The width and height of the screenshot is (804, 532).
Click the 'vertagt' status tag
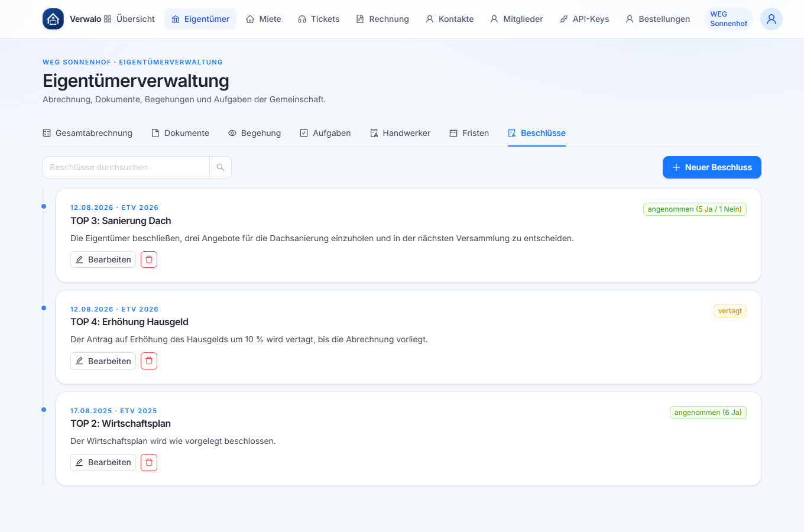point(730,311)
